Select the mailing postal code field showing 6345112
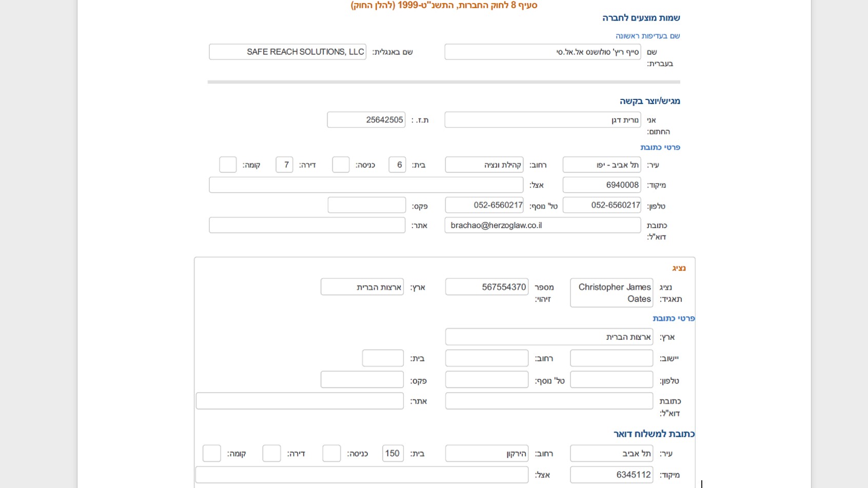 pyautogui.click(x=610, y=474)
